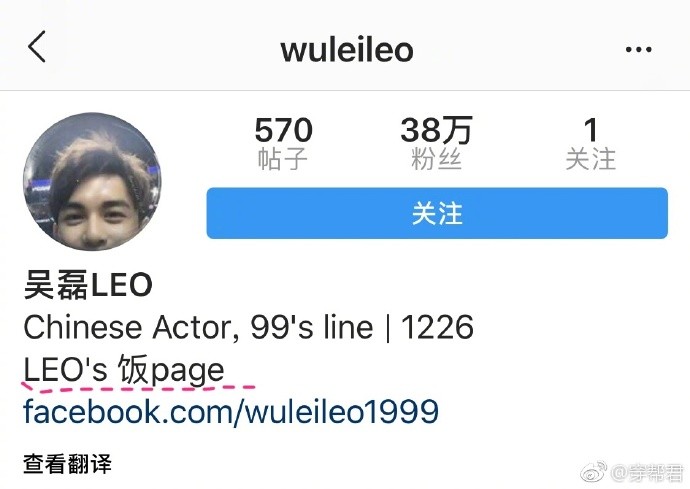Screen dimensions: 690x489
Task: View the circular profile picture
Action: (x=92, y=181)
